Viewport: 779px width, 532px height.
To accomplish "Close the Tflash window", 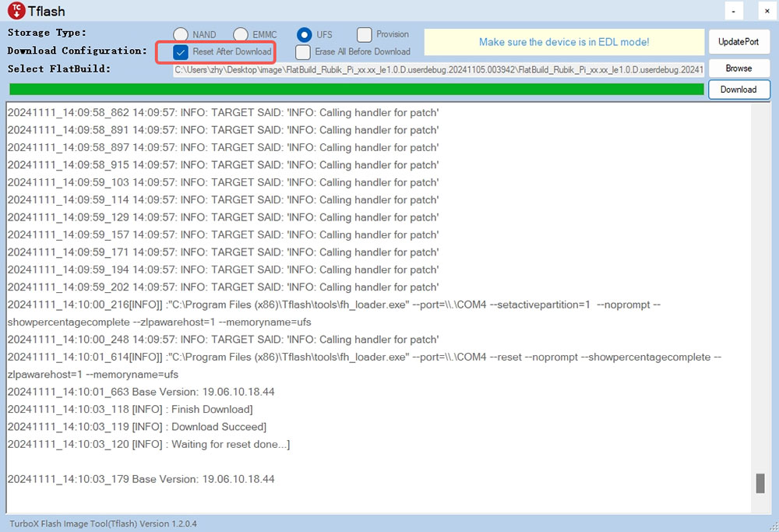I will (x=767, y=11).
